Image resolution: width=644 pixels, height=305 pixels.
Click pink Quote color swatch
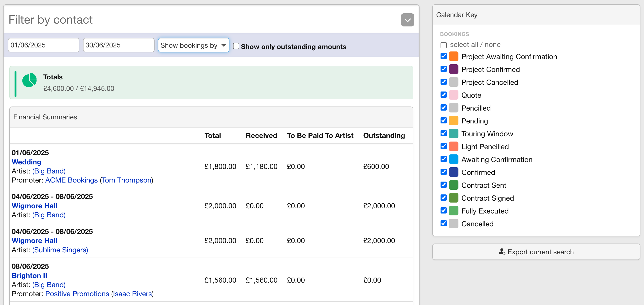coord(453,95)
